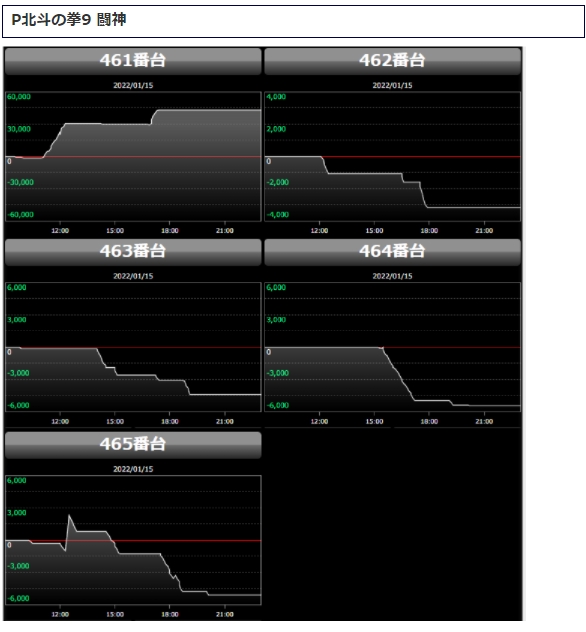Click the 464番台 header bar

coord(392,252)
